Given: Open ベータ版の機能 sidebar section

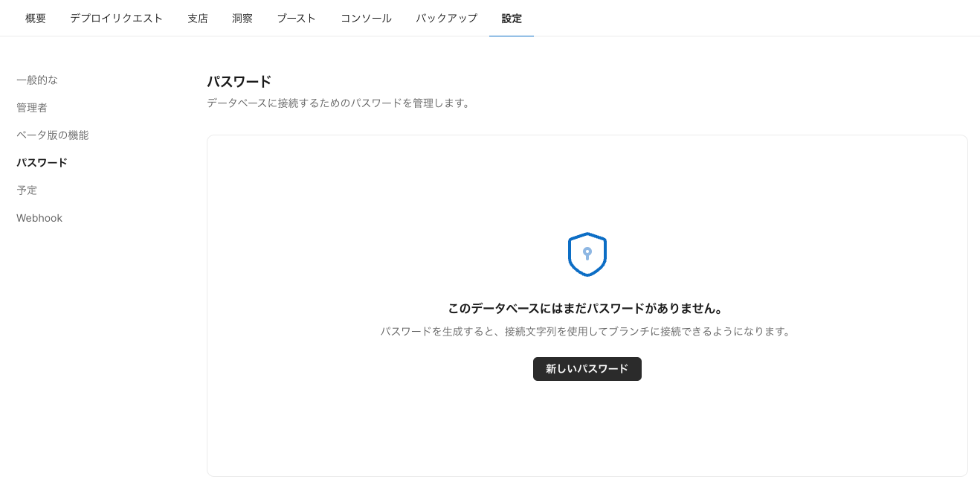Looking at the screenshot, I should (x=53, y=135).
